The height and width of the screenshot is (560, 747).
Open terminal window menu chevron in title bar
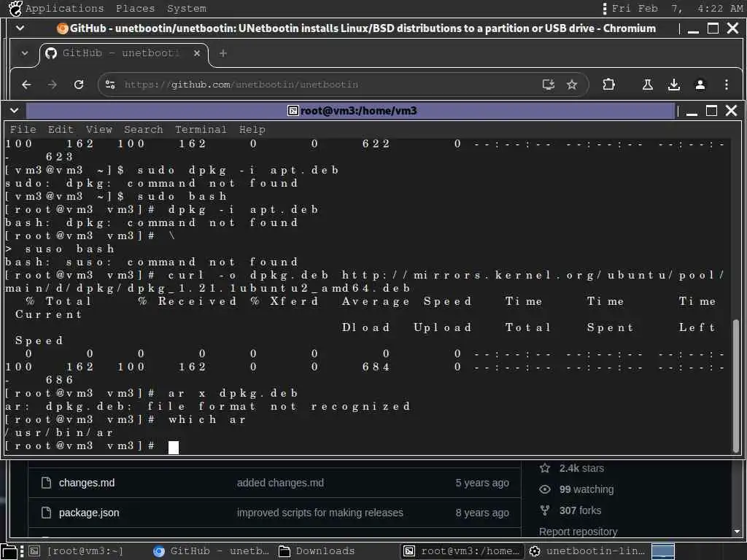point(15,111)
